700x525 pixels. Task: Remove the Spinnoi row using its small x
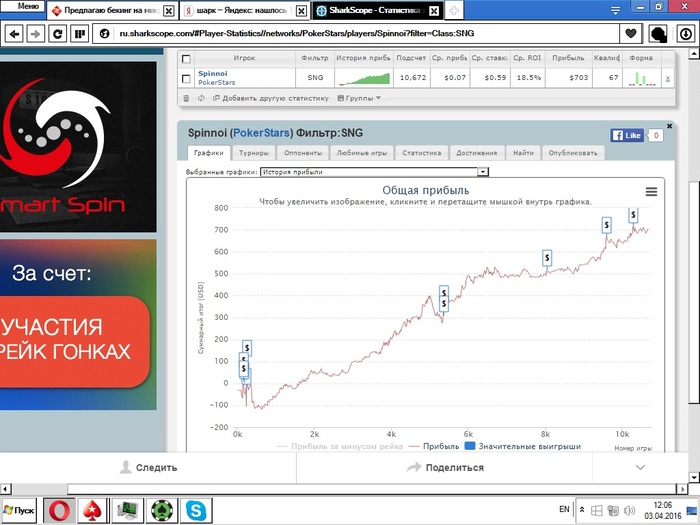click(x=667, y=79)
